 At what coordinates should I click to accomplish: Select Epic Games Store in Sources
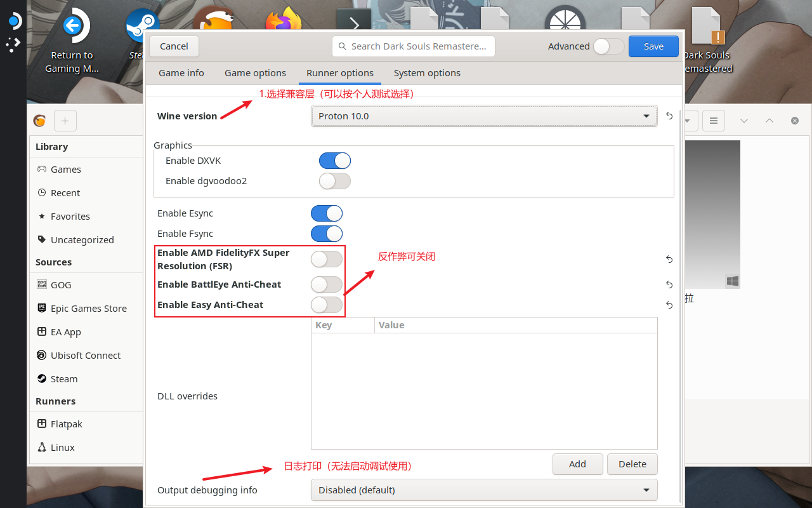(88, 309)
